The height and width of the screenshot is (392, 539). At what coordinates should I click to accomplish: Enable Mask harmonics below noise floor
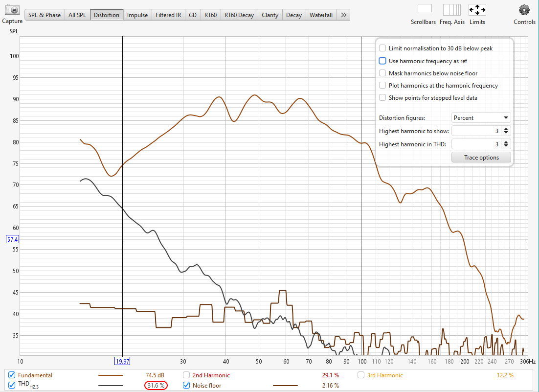point(382,73)
